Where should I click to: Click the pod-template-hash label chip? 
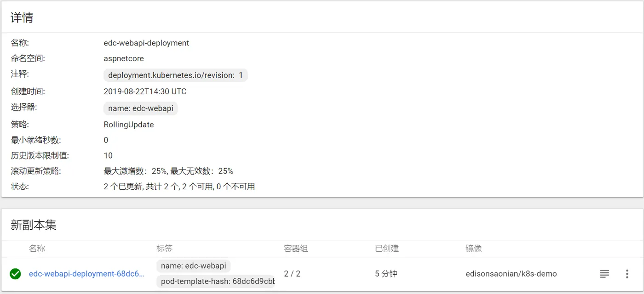[215, 281]
